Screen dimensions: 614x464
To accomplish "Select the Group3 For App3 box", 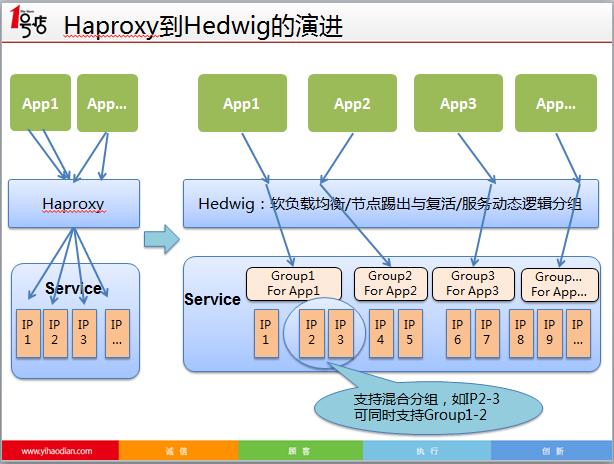I will point(473,284).
